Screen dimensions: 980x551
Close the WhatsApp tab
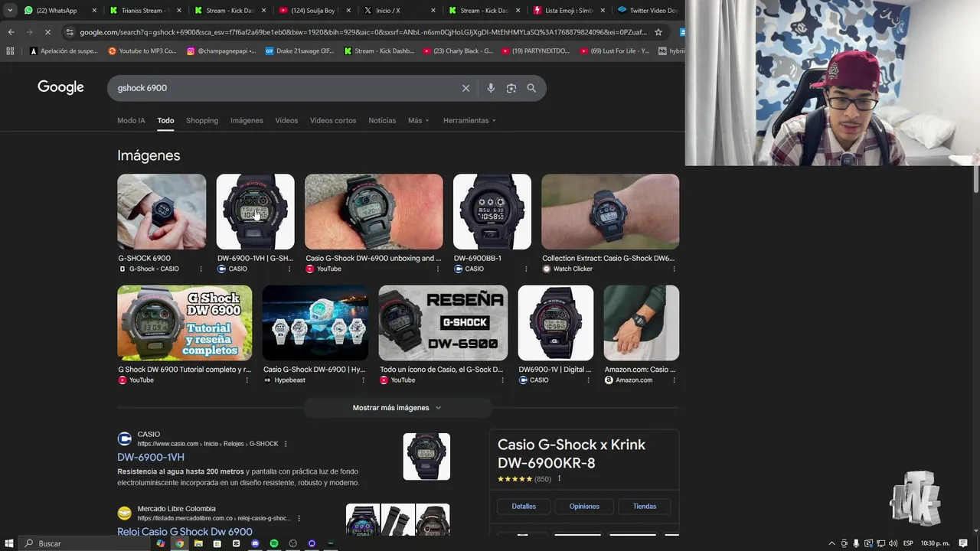point(94,11)
